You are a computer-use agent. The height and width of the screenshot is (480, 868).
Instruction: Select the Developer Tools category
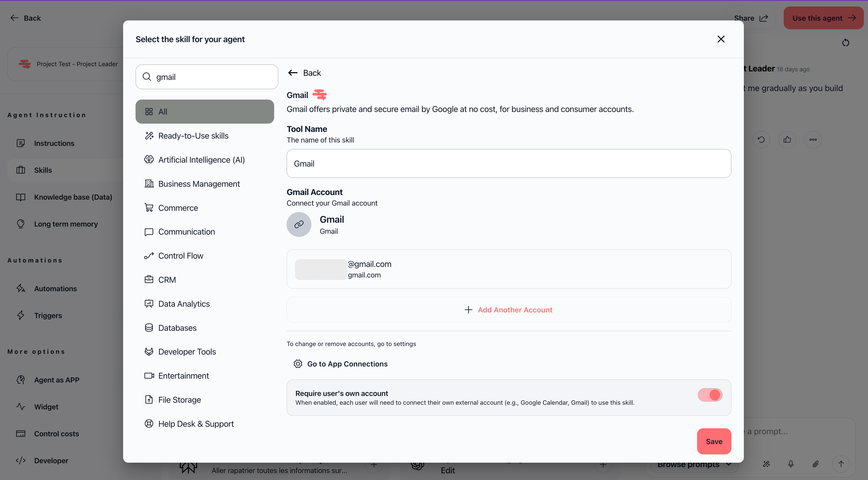coord(205,352)
